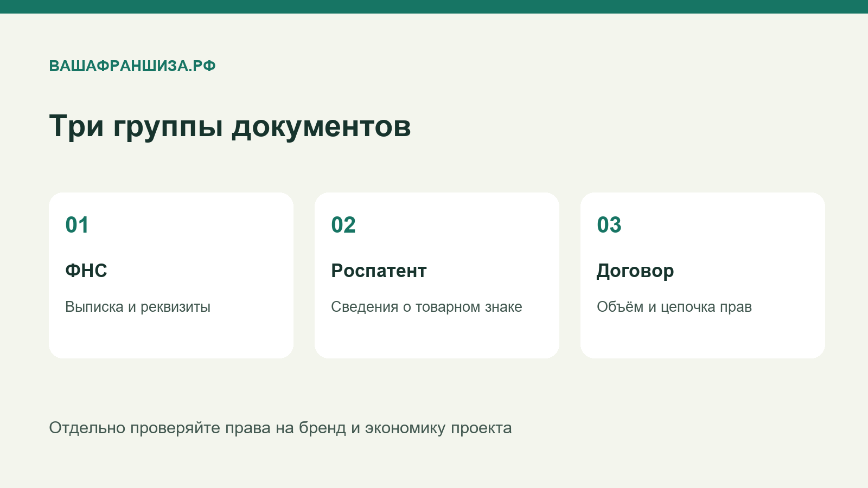Select the heading 'Три группы документов'

[230, 127]
